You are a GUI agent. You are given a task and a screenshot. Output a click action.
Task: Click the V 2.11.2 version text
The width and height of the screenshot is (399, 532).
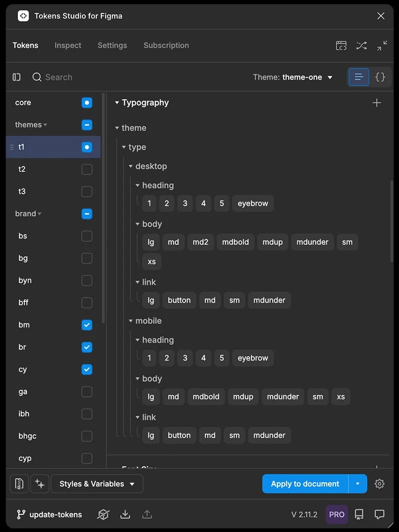click(x=304, y=515)
